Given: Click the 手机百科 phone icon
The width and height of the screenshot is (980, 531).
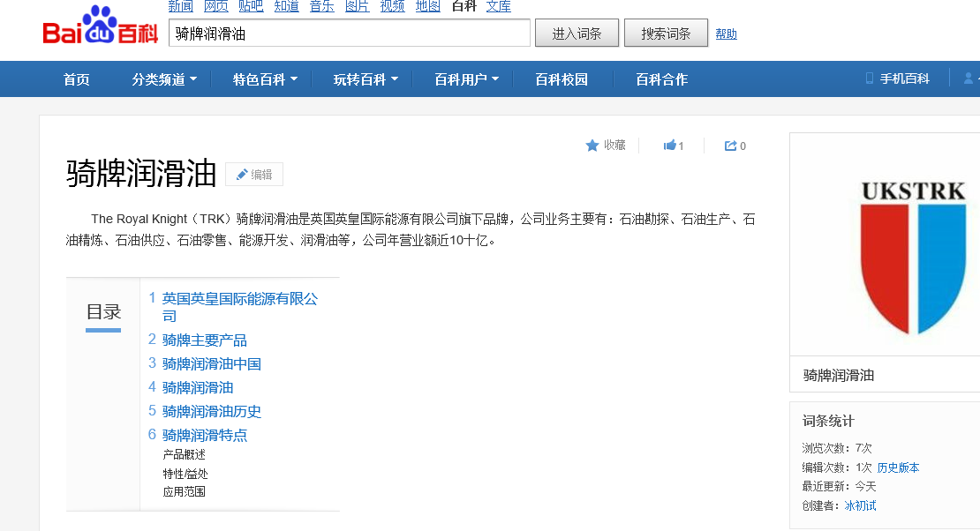Looking at the screenshot, I should click(869, 79).
